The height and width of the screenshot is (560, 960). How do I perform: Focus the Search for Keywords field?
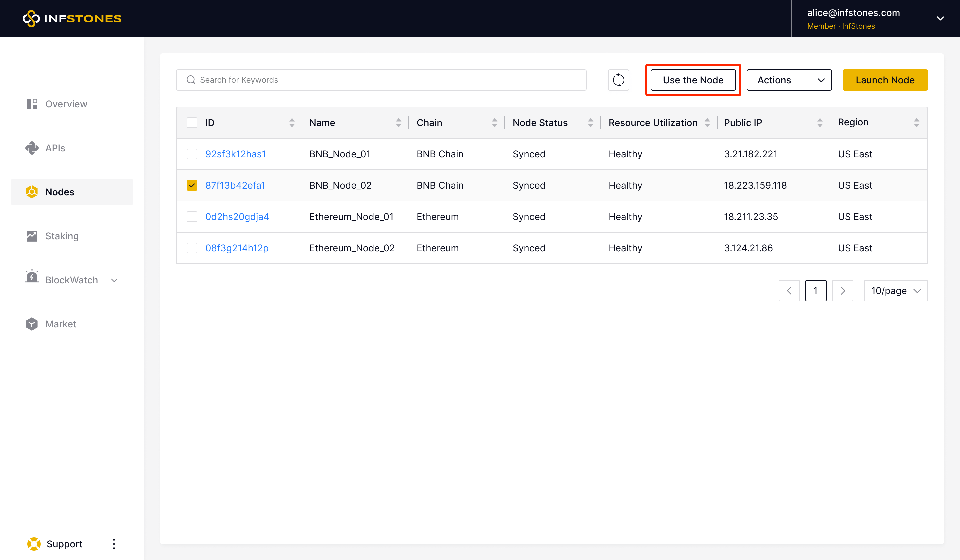381,80
